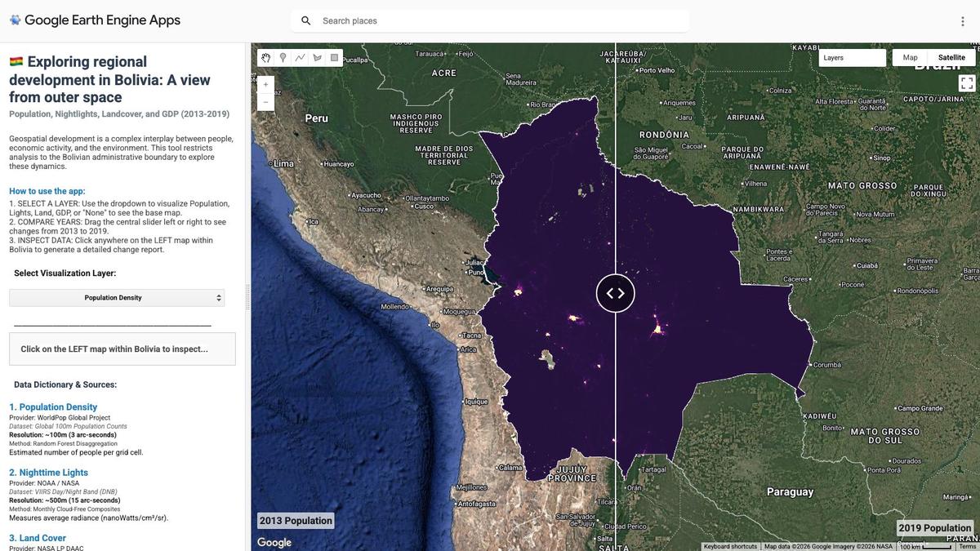Click 'Select Visualization Layer:' label

coord(65,273)
